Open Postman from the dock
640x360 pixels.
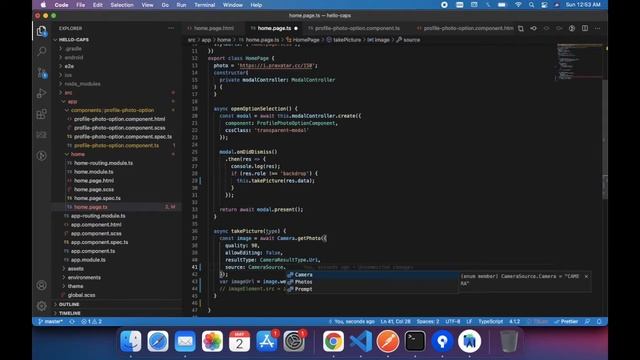click(x=388, y=341)
